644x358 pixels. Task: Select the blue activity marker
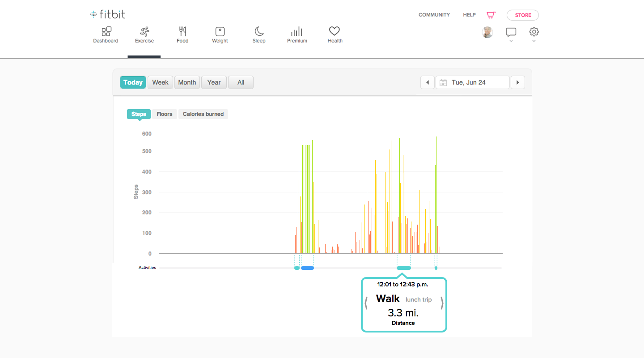(307, 268)
